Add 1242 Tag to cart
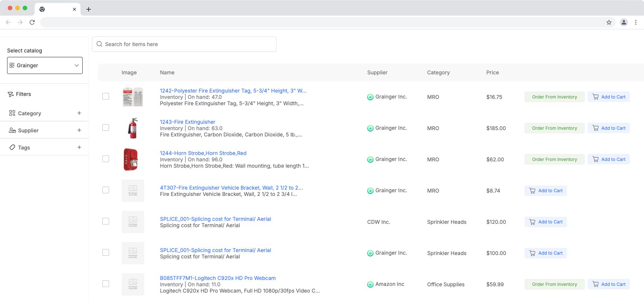 609,97
